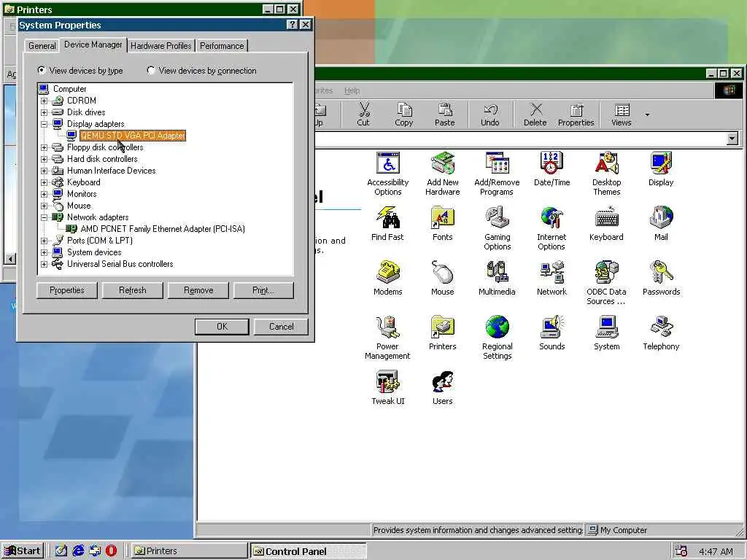Open the Views dropdown arrow

click(647, 114)
